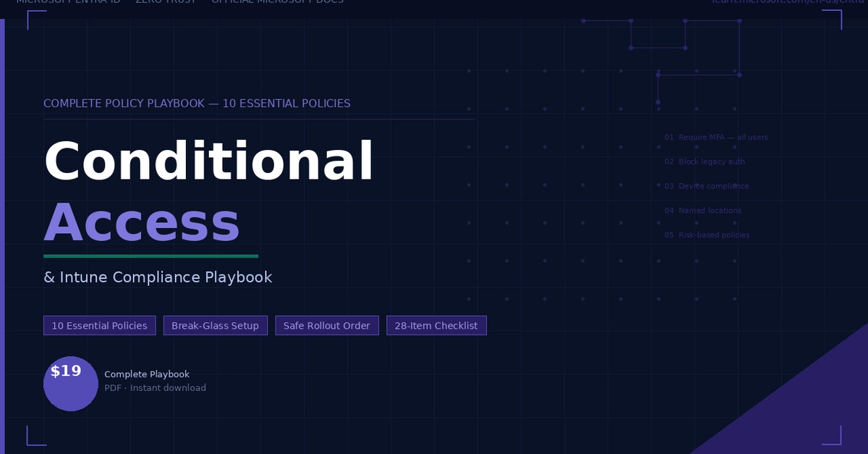Select list item "03 Device compliance"

[707, 186]
